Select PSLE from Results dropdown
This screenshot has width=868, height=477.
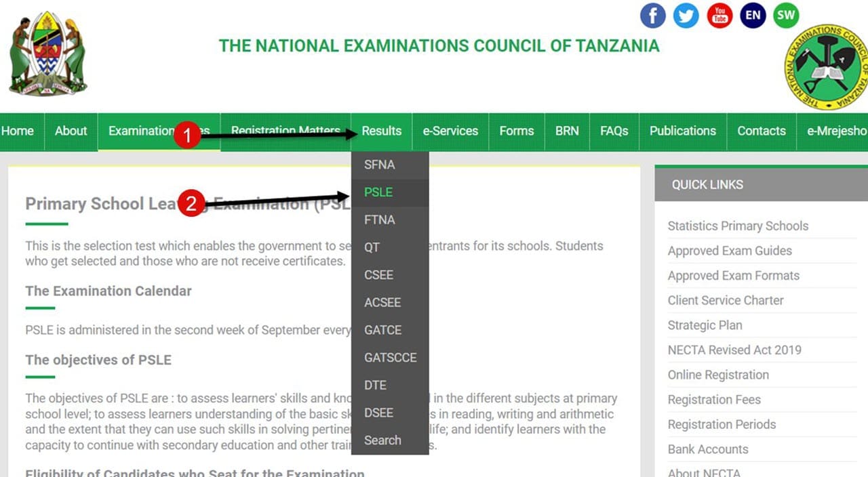tap(378, 192)
